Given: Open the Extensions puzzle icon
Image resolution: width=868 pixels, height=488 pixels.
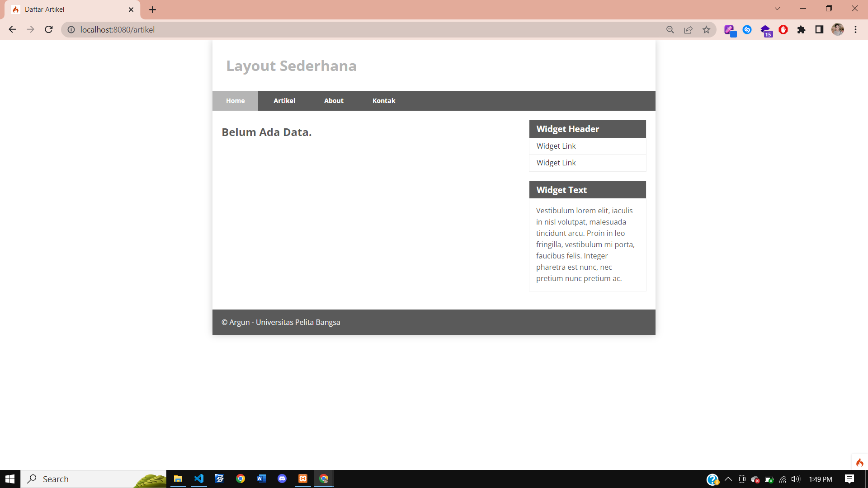Looking at the screenshot, I should [801, 29].
